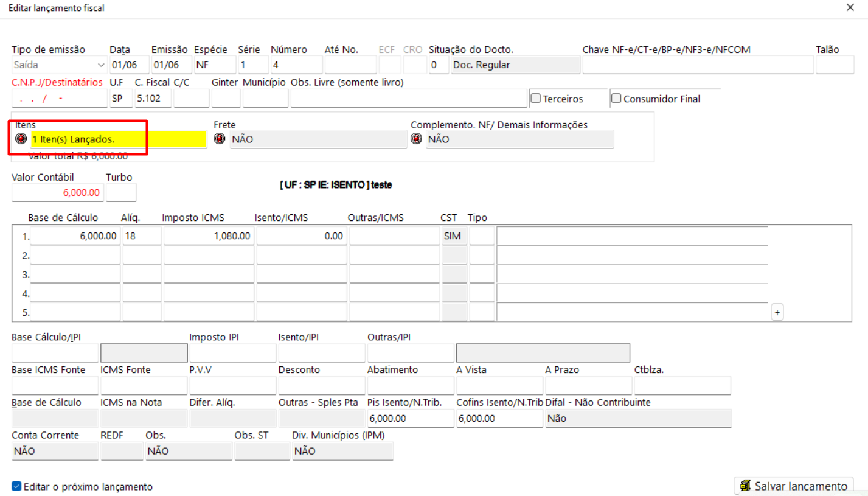Click the Ctblza. field
This screenshot has height=496, width=868.
pyautogui.click(x=682, y=386)
